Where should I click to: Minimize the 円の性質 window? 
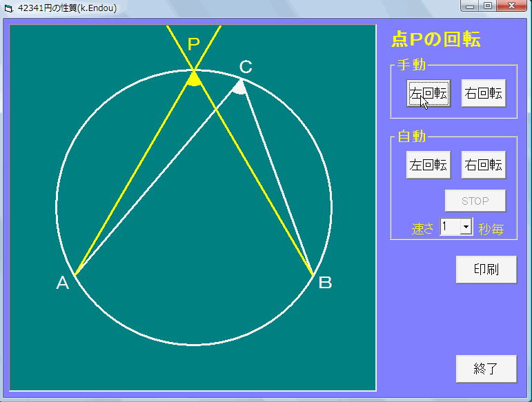point(470,6)
